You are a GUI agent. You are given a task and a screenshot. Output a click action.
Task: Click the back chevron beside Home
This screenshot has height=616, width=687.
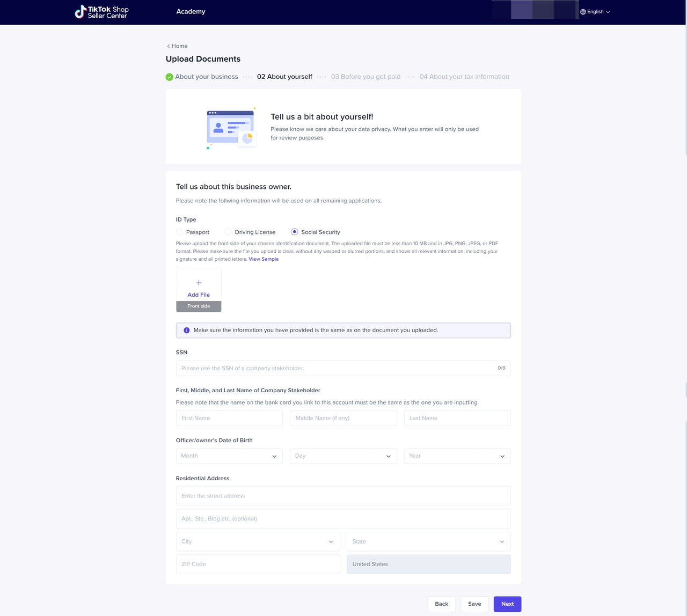pyautogui.click(x=168, y=46)
